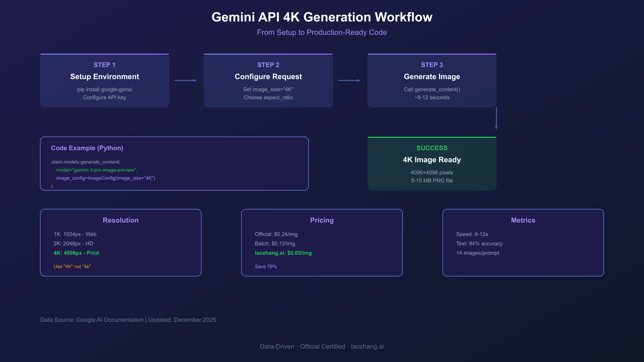This screenshot has width=644, height=362.
Task: Click the Gemini API 4K Generation Workflow title
Action: coord(322,17)
